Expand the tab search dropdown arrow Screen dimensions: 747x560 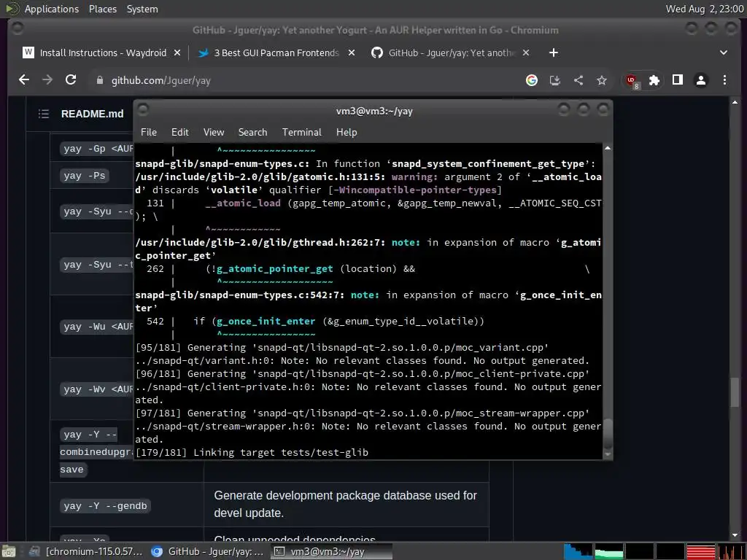pos(724,52)
